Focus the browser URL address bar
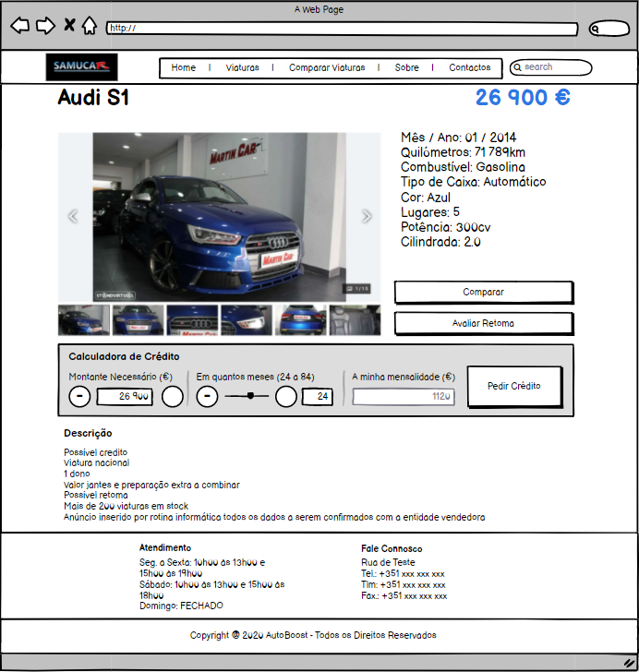The height and width of the screenshot is (672, 639). point(342,29)
